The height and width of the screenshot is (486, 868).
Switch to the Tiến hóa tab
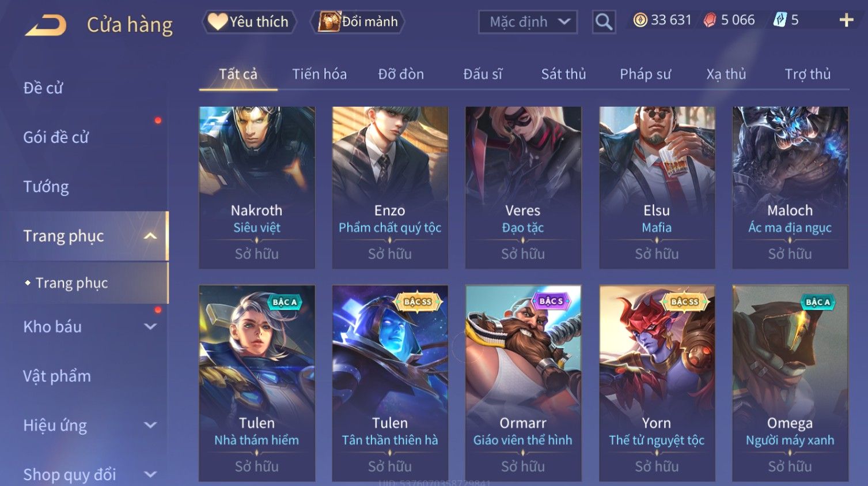click(319, 74)
